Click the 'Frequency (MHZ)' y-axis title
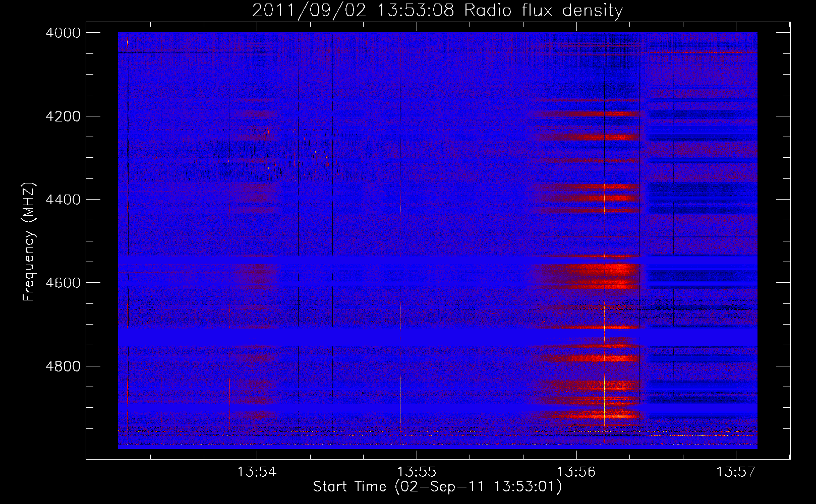Viewport: 816px width, 504px height. tap(29, 242)
